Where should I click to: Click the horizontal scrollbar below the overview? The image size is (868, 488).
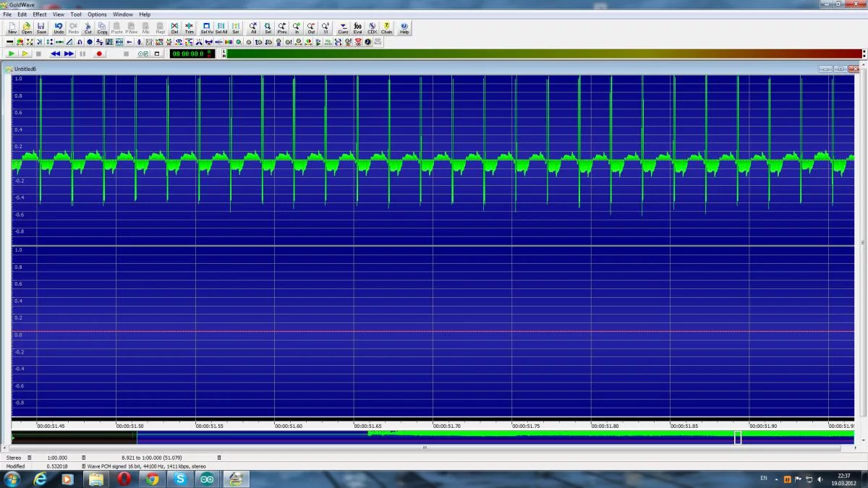425,448
